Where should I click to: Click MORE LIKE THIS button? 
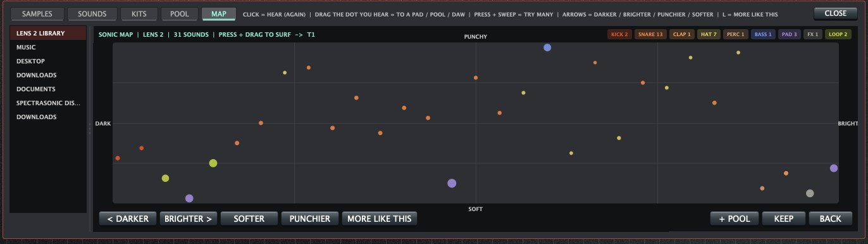pos(380,219)
